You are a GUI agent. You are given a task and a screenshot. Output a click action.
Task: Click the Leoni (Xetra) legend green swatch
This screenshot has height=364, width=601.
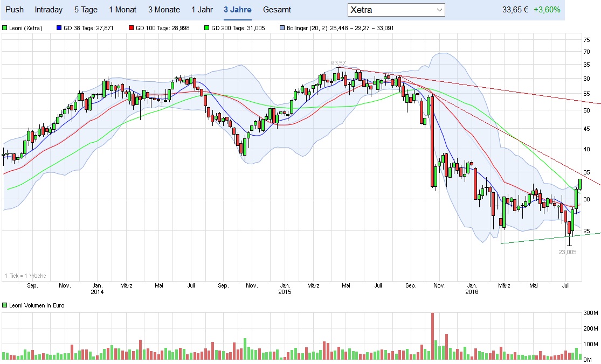click(x=5, y=27)
